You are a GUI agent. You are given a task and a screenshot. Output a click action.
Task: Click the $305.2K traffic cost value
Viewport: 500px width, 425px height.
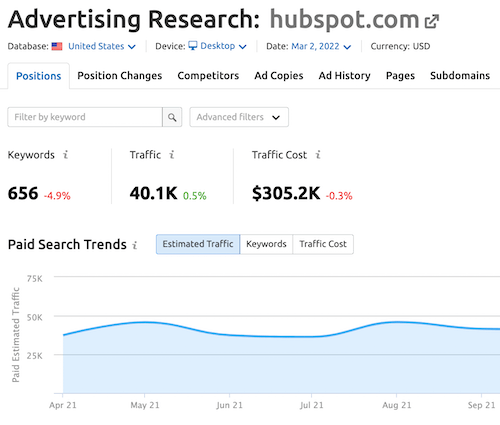click(x=286, y=193)
